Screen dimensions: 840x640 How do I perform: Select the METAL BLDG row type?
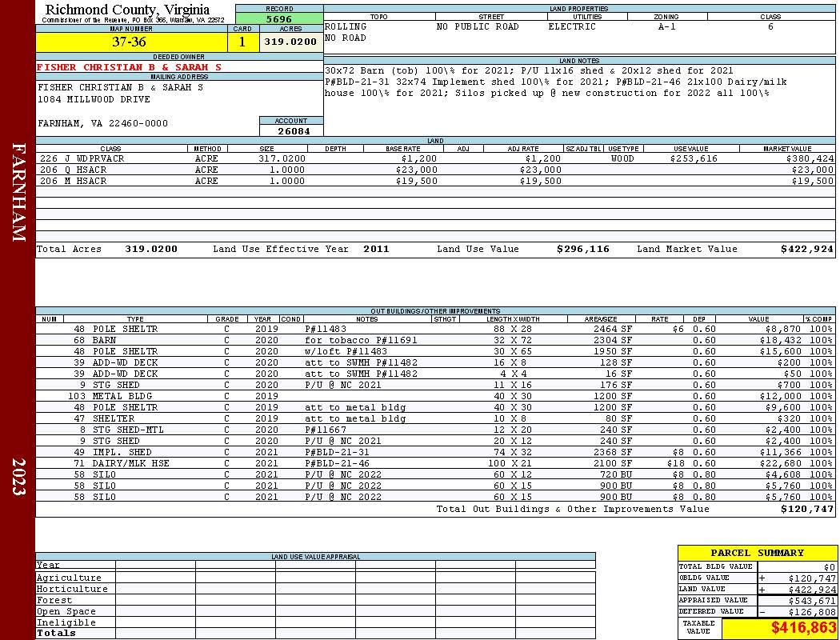122,396
